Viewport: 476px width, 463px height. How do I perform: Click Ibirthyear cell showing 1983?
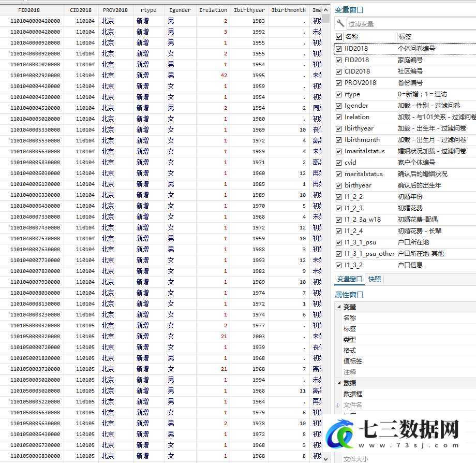[x=250, y=21]
